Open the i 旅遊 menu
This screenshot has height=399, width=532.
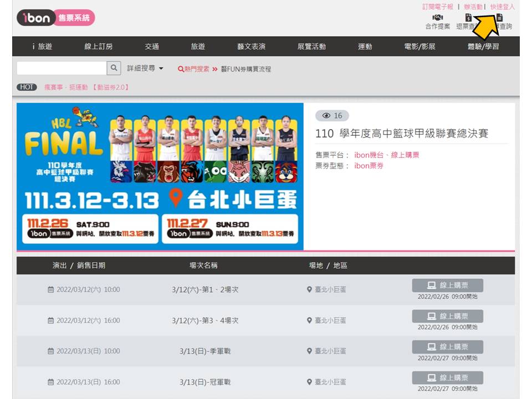pos(42,47)
